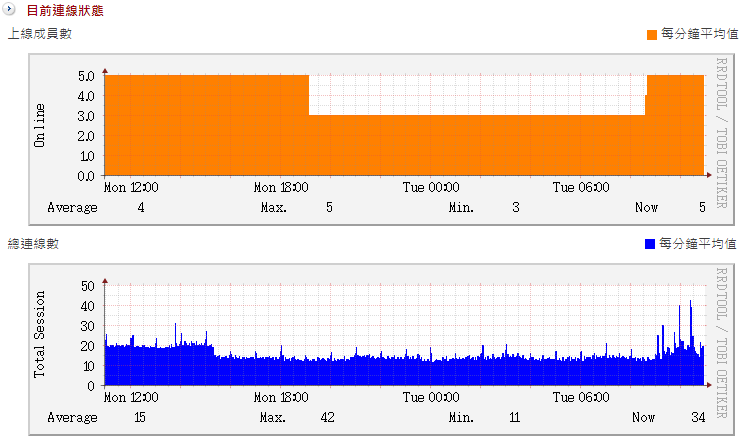Click the blue 每分鐘平均值 legend swatch
The image size is (743, 438).
[650, 244]
